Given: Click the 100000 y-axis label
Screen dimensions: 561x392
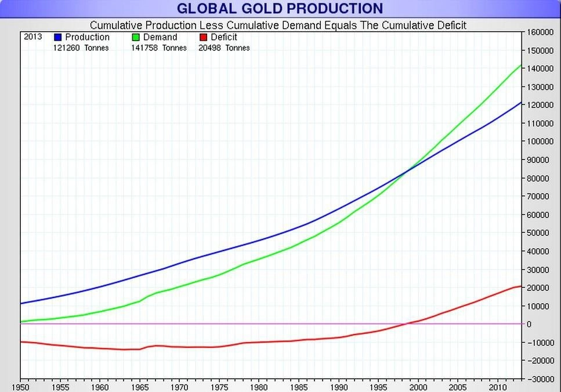Looking at the screenshot, I should pos(540,141).
